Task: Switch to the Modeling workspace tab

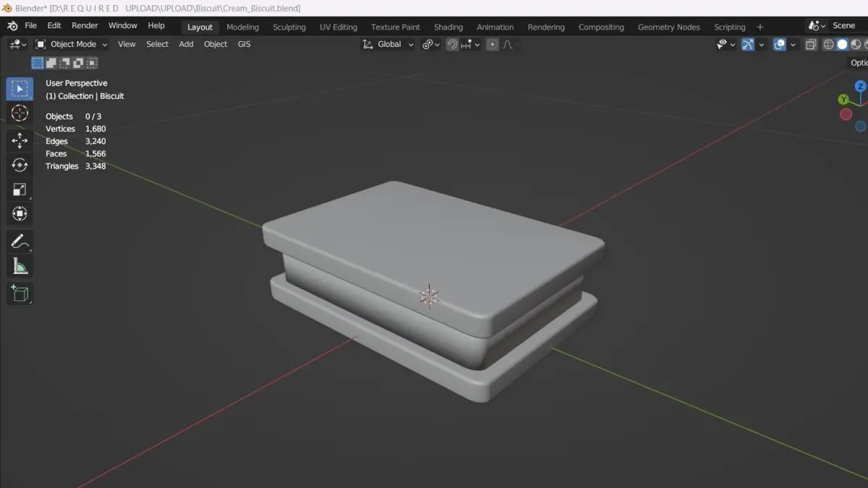Action: pos(242,27)
